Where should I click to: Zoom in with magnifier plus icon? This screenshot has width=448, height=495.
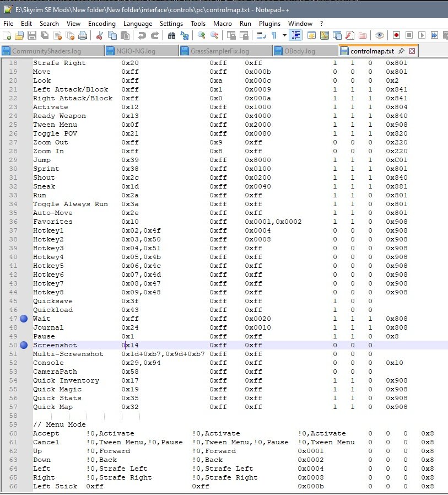[201, 35]
